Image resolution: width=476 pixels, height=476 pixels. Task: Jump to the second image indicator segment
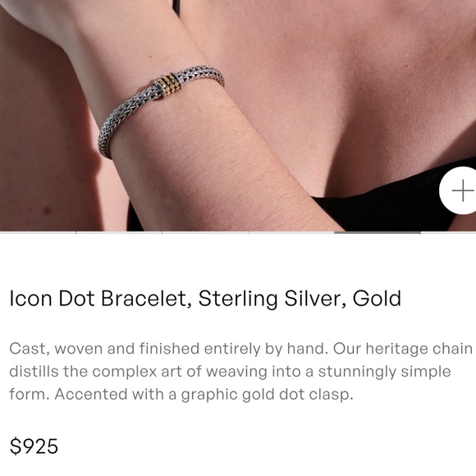click(119, 233)
